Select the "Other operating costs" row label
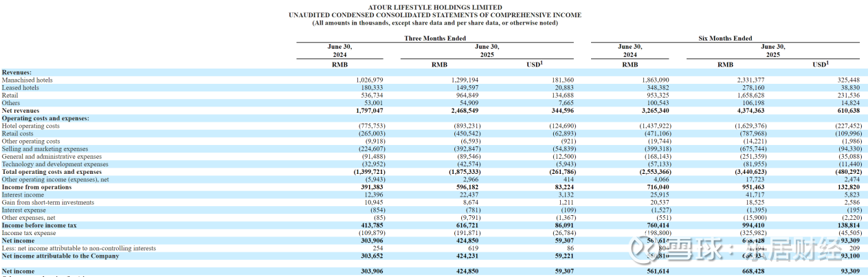The height and width of the screenshot is (277, 868). (x=31, y=141)
